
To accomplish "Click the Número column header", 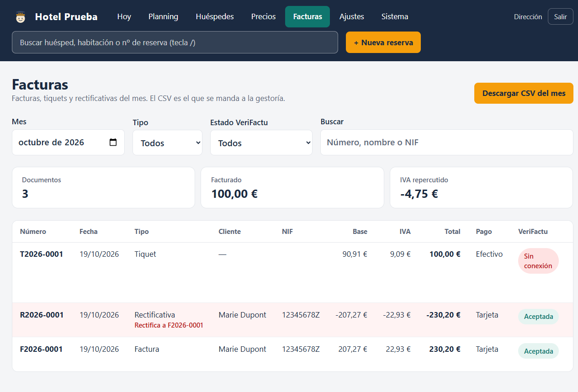I will click(x=33, y=232).
